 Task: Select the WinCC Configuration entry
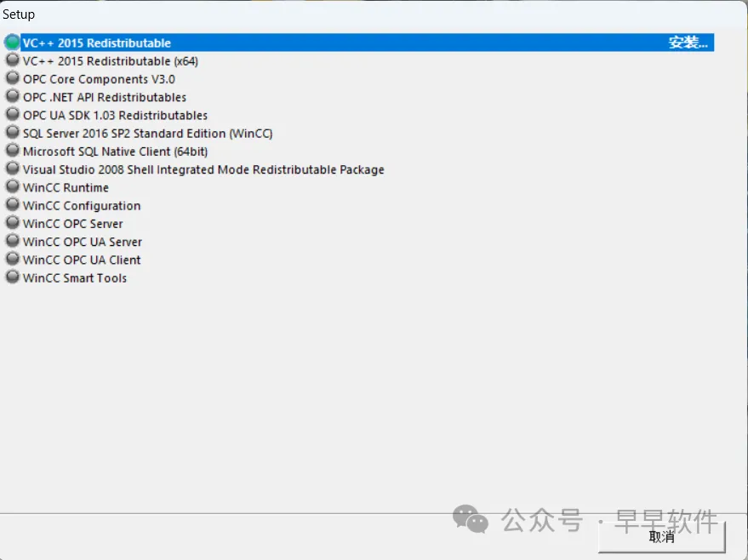coord(82,206)
